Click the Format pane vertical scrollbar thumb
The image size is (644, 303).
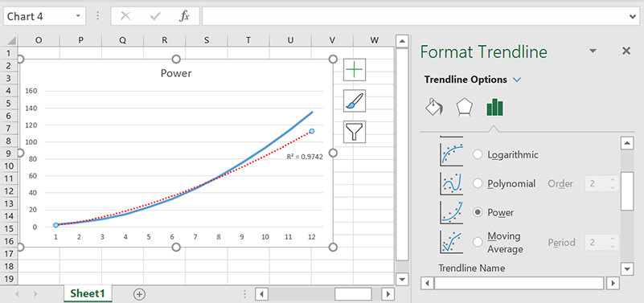click(627, 191)
